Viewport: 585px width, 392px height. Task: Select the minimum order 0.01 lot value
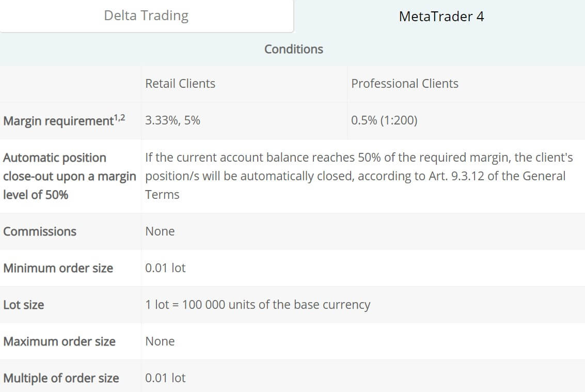pos(165,268)
